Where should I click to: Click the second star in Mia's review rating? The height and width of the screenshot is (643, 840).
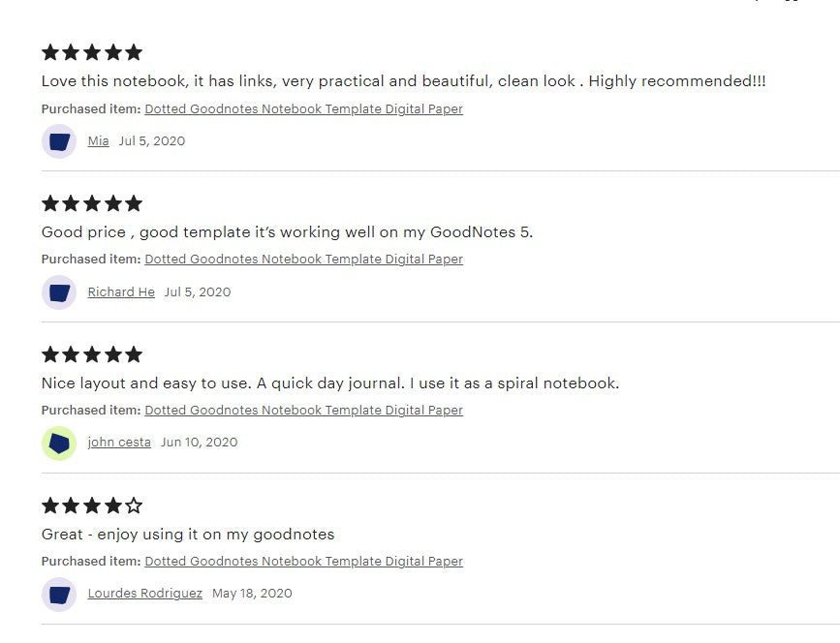tap(72, 52)
